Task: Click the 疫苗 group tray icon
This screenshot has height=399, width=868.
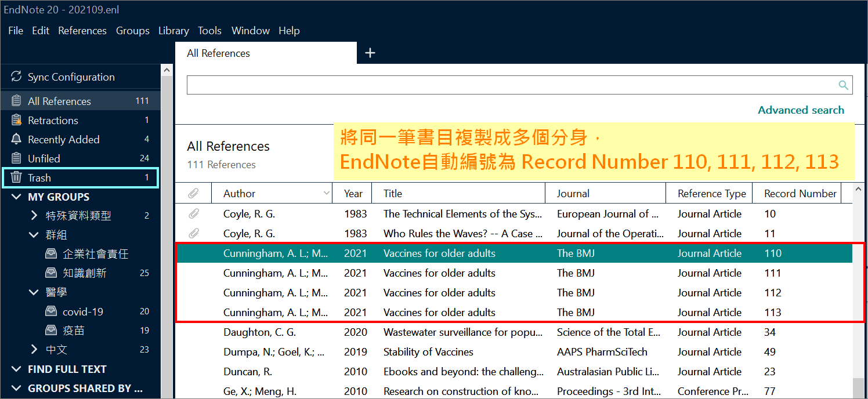Action: pos(52,331)
